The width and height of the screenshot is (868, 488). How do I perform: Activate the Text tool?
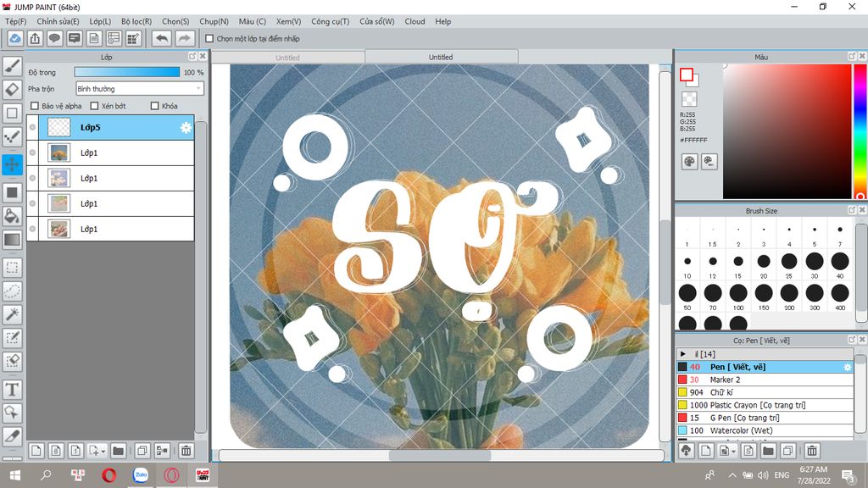pos(12,390)
